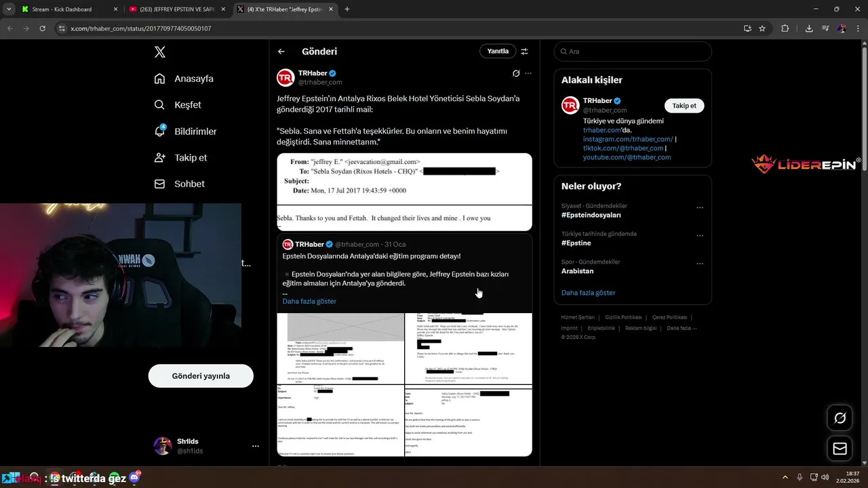Open the Epstein email image attachment
Viewport: 868px width, 488px height.
[x=404, y=192]
